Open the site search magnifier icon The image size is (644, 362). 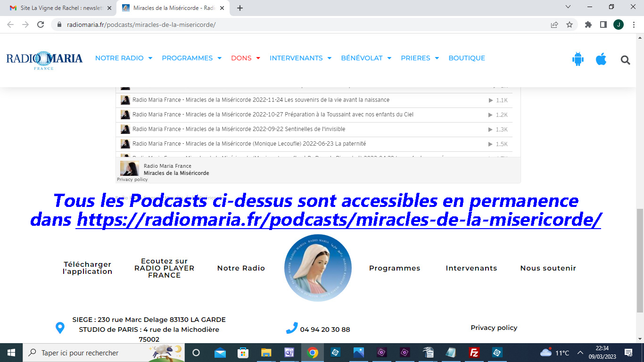coord(626,60)
